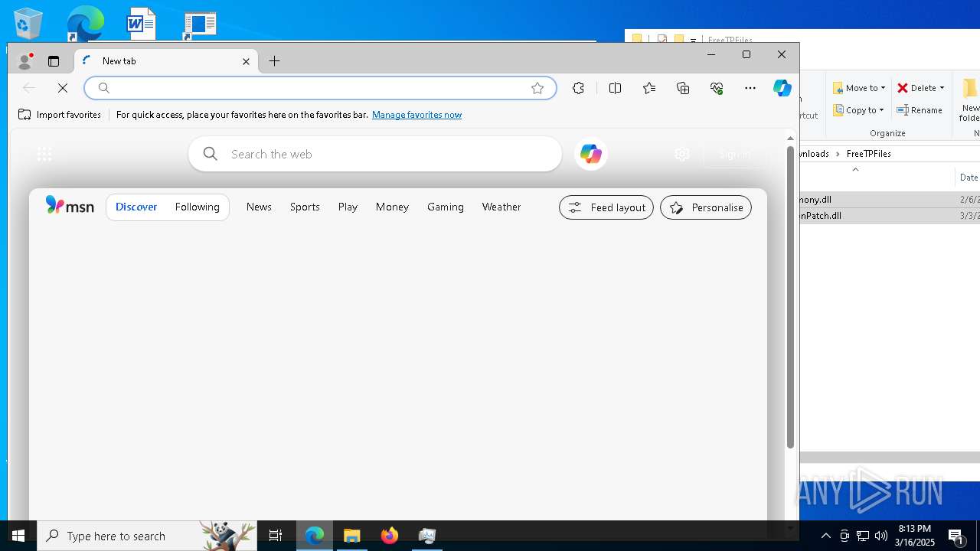The height and width of the screenshot is (551, 980).
Task: Open the Money section
Action: [x=392, y=207]
